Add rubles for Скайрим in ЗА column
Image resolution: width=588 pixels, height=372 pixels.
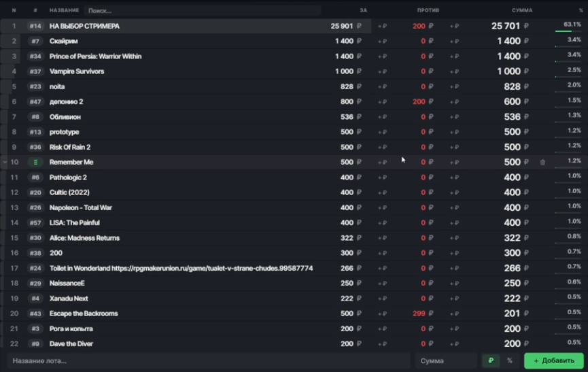(382, 41)
